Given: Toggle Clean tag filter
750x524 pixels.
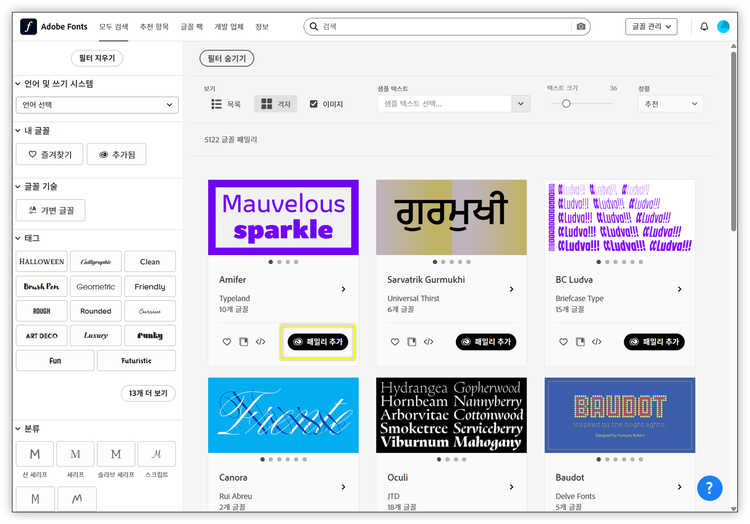Looking at the screenshot, I should pyautogui.click(x=150, y=262).
